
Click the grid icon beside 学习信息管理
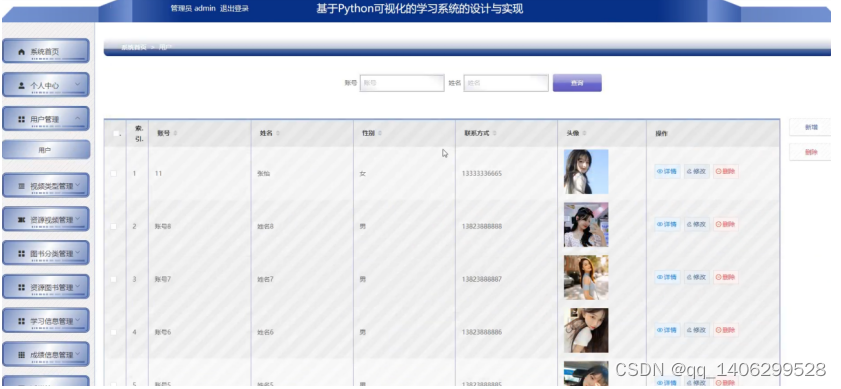[21, 321]
